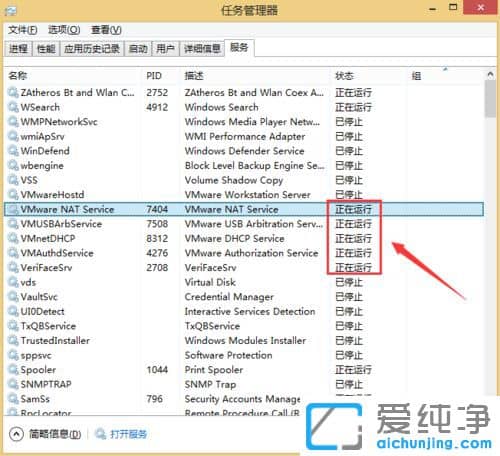
Task: Click the Open Services gear icon at bottom
Action: [100, 434]
